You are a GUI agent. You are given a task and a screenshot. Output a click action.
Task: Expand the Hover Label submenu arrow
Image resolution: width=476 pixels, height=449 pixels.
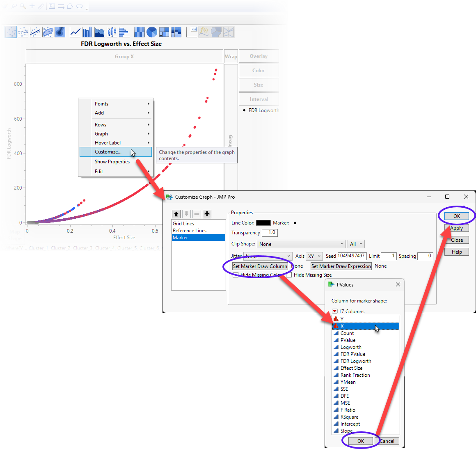(149, 143)
